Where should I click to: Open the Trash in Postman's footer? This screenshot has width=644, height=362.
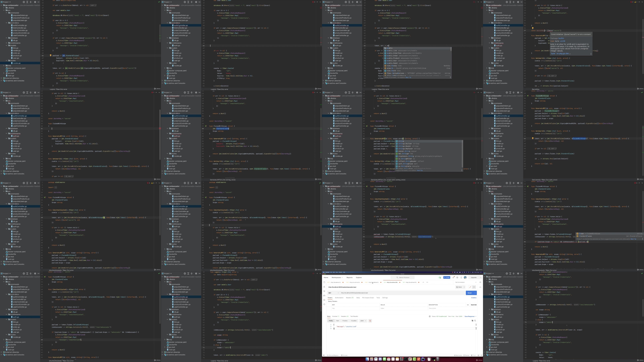[x=474, y=356]
